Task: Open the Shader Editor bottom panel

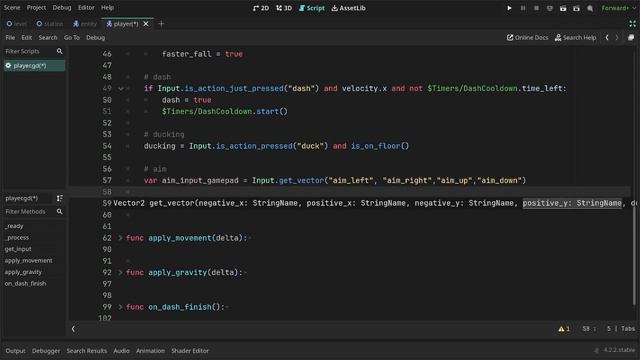Action: pyautogui.click(x=190, y=351)
